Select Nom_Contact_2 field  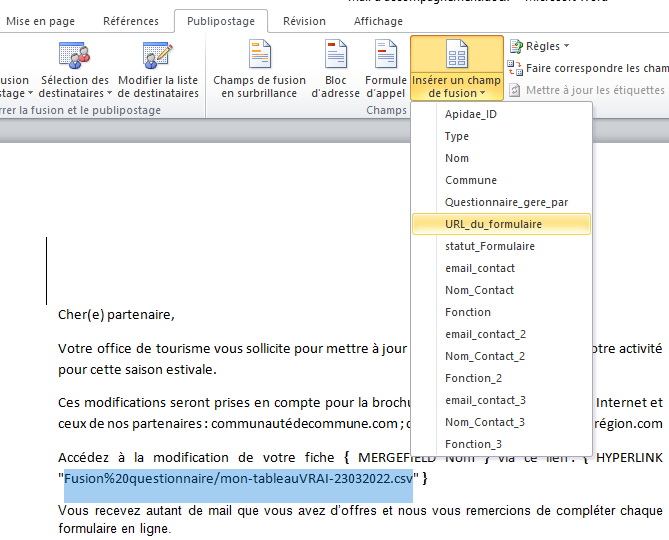click(501, 356)
